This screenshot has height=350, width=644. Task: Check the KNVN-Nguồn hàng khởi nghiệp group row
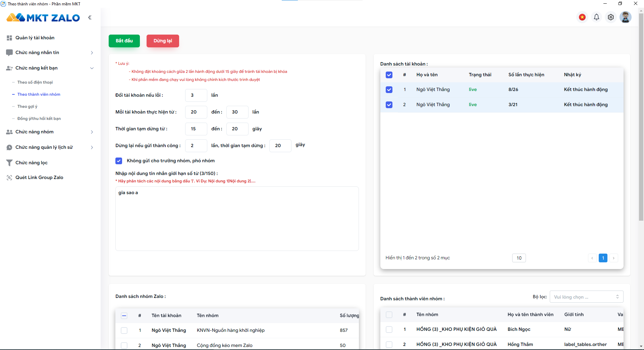coord(124,331)
